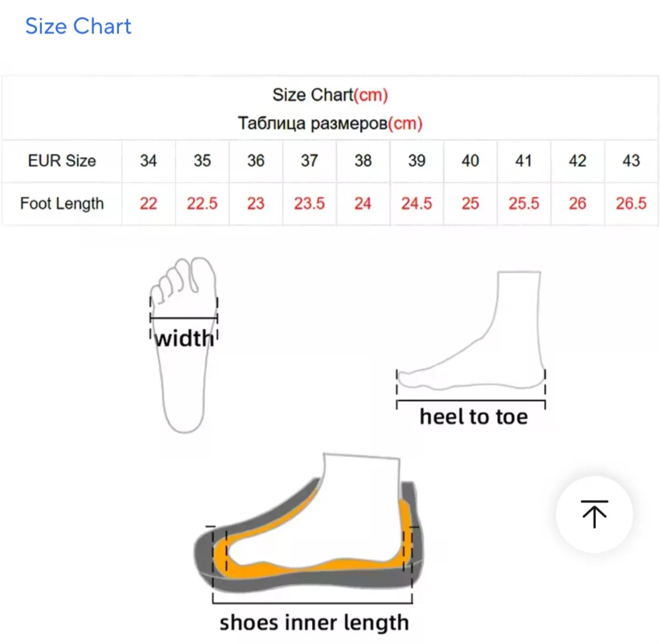Click the 'shoes inner length' caption
This screenshot has height=644, width=661.
point(314,623)
